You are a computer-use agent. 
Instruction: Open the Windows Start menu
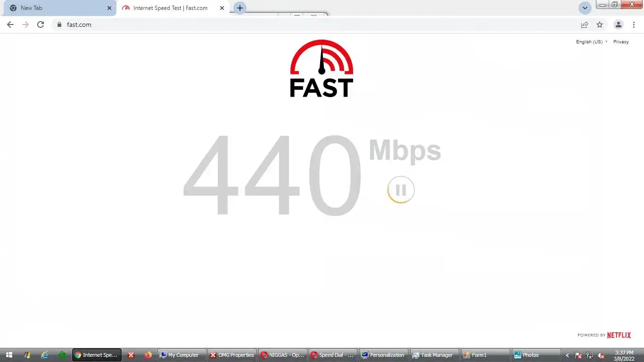click(x=9, y=355)
